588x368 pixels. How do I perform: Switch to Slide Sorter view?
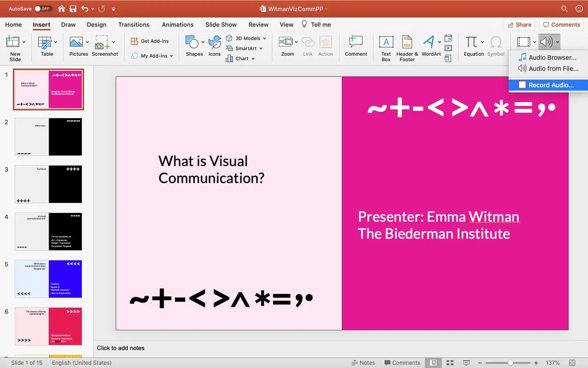(450, 362)
